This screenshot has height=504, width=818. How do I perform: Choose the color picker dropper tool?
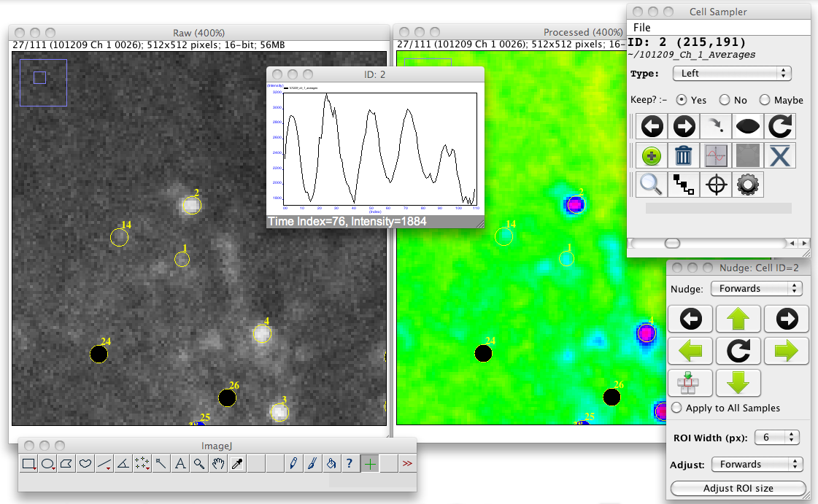(x=236, y=463)
